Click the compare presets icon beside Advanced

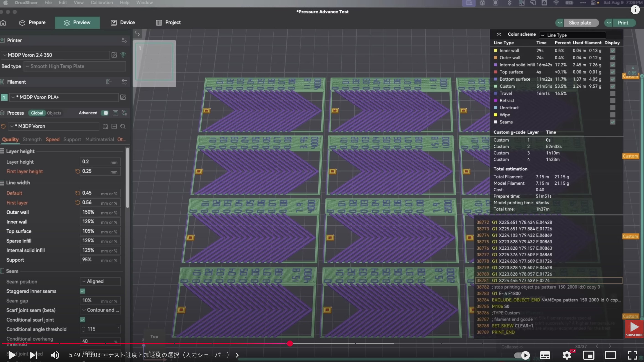tap(124, 113)
